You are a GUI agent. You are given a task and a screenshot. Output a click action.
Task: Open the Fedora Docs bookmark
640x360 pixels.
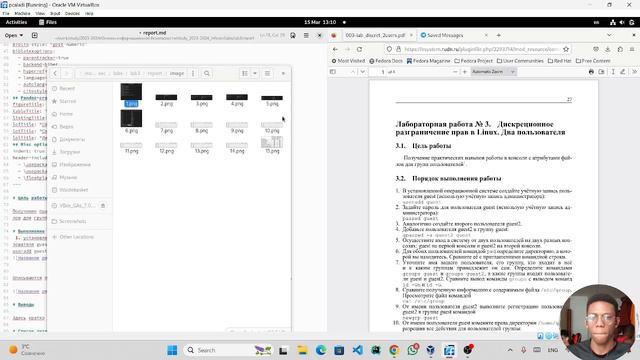click(x=386, y=61)
